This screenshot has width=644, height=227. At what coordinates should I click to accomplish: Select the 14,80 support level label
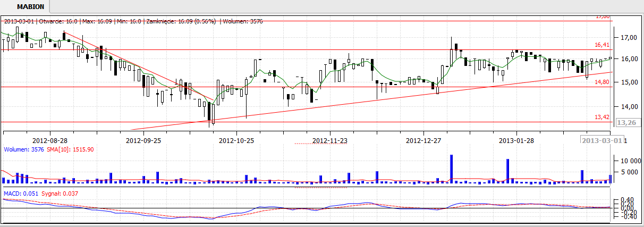601,82
